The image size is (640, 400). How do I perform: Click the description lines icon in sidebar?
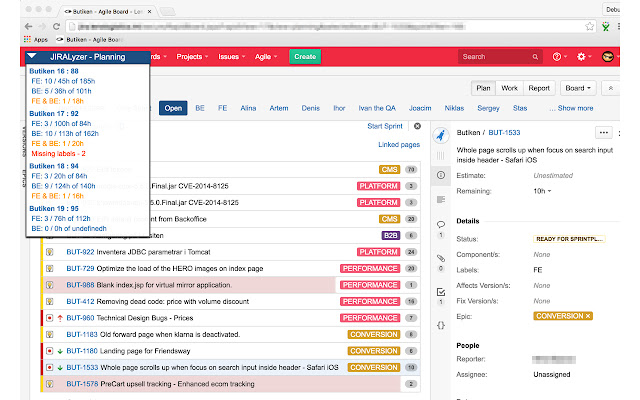pos(441,200)
